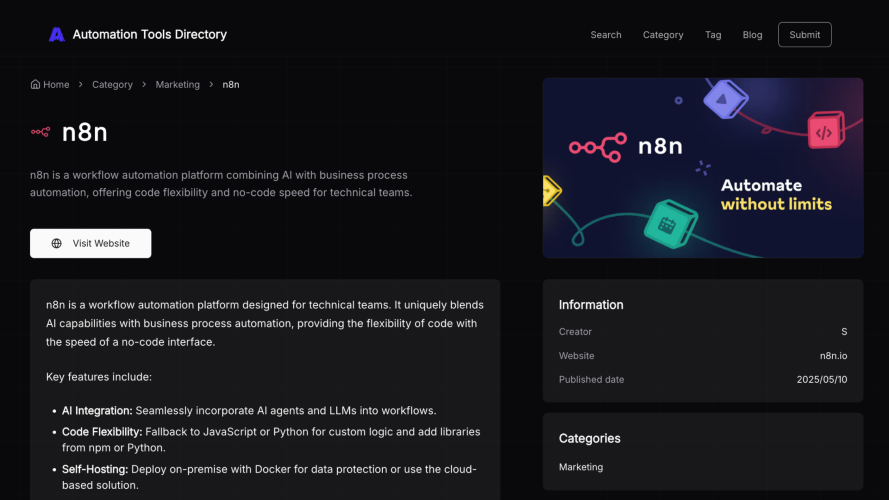Open the Search nav item
Screen dimensions: 889x500
pyautogui.click(x=606, y=35)
